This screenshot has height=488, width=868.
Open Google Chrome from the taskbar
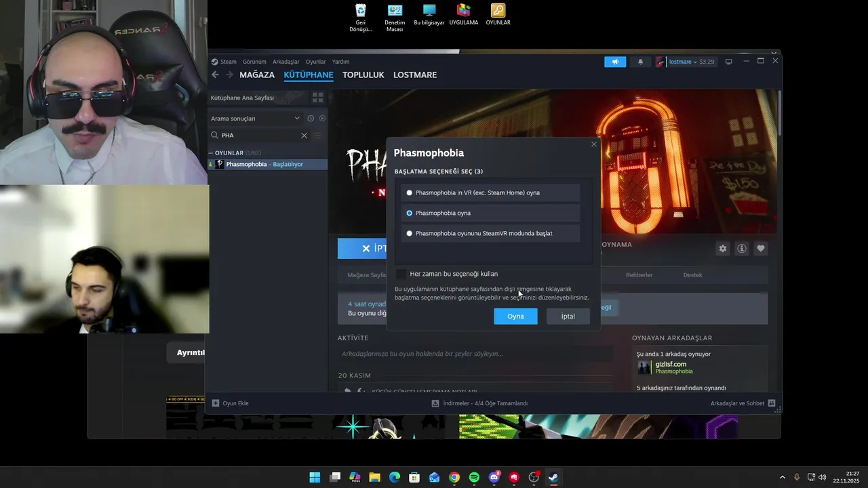(x=454, y=477)
